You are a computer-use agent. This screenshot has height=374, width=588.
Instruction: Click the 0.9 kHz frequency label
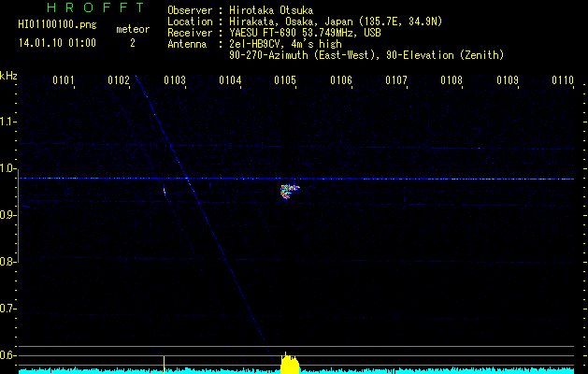[x=7, y=215]
